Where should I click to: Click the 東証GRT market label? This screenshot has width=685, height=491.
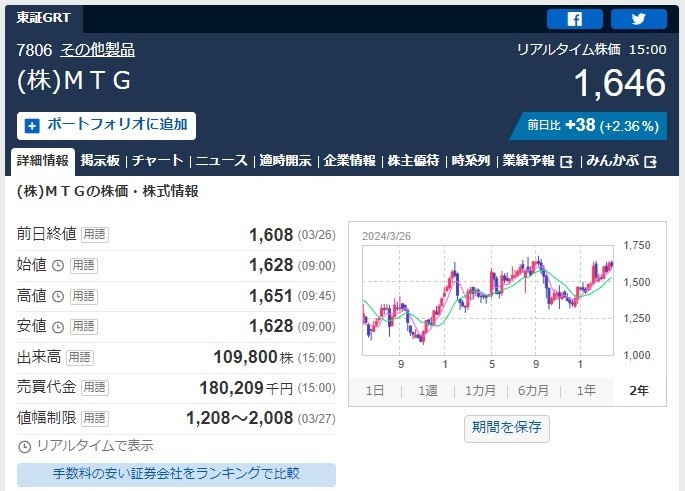tap(43, 17)
